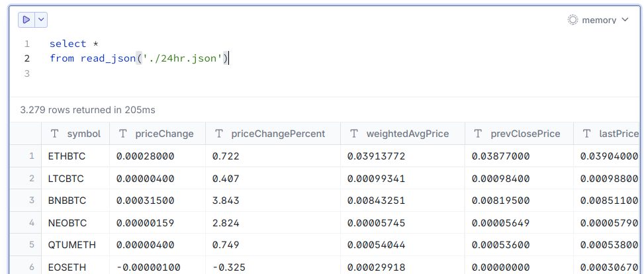The image size is (644, 274).
Task: Click the prevClosePrice cell 0.00819500
Action: click(x=519, y=201)
